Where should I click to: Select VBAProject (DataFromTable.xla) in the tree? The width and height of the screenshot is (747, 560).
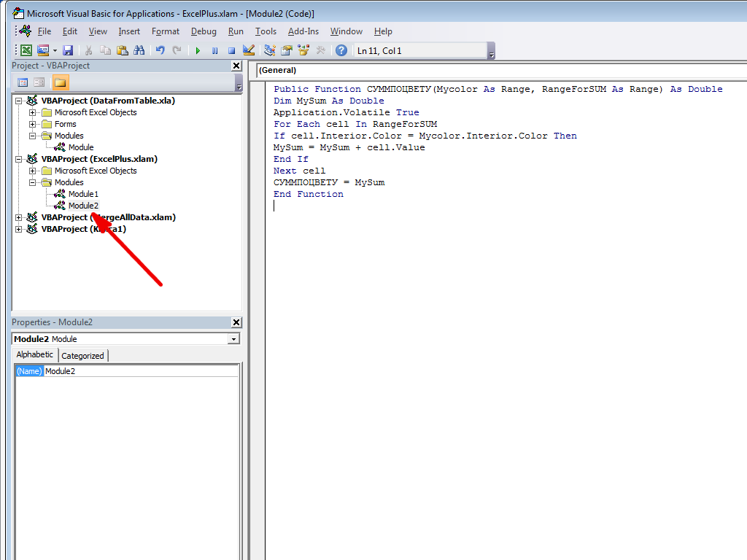[108, 101]
